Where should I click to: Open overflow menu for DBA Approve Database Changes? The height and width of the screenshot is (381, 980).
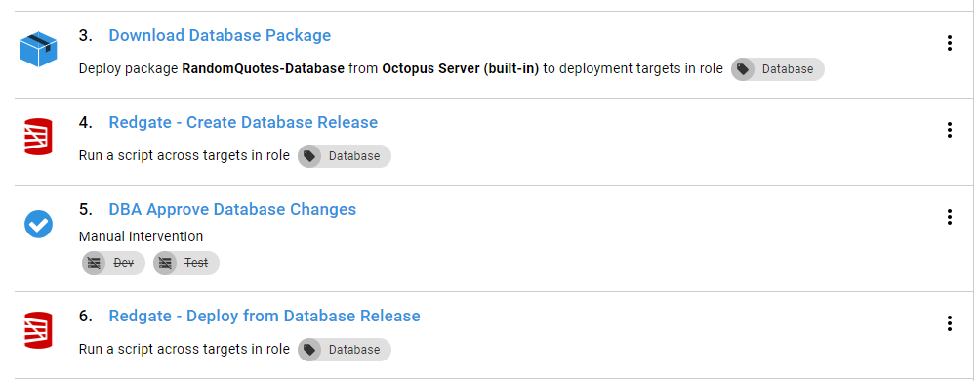point(950,217)
